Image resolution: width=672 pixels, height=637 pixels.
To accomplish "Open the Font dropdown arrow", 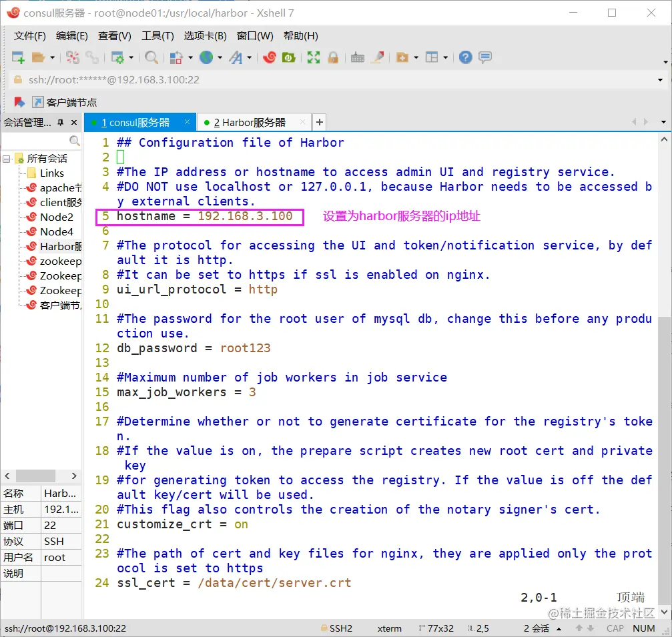I will [249, 57].
